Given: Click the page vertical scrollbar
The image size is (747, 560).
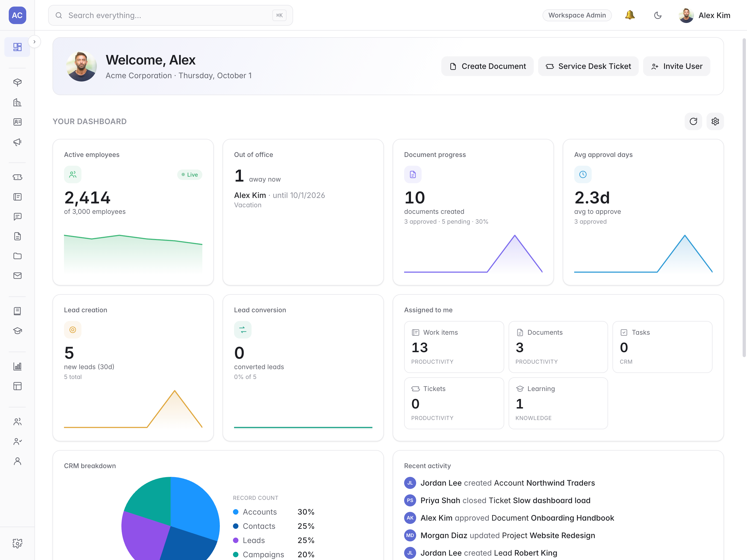Looking at the screenshot, I should [x=744, y=198].
